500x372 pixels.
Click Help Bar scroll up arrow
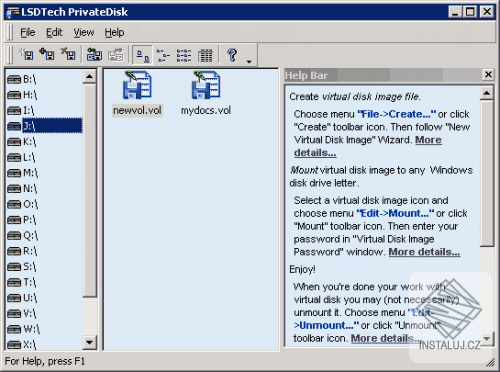pyautogui.click(x=487, y=93)
